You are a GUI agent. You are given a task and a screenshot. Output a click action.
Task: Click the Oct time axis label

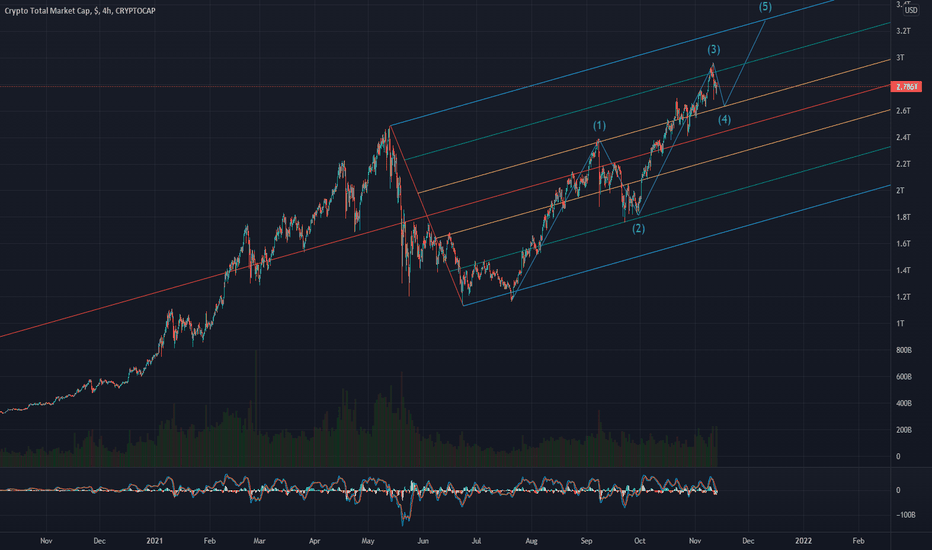[x=640, y=541]
